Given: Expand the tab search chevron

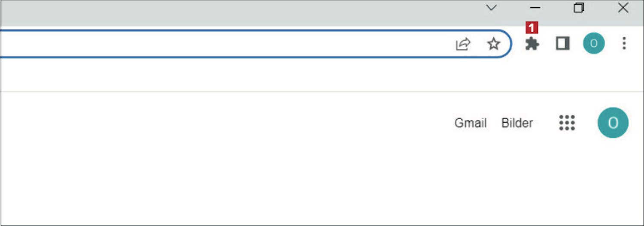Looking at the screenshot, I should [492, 8].
